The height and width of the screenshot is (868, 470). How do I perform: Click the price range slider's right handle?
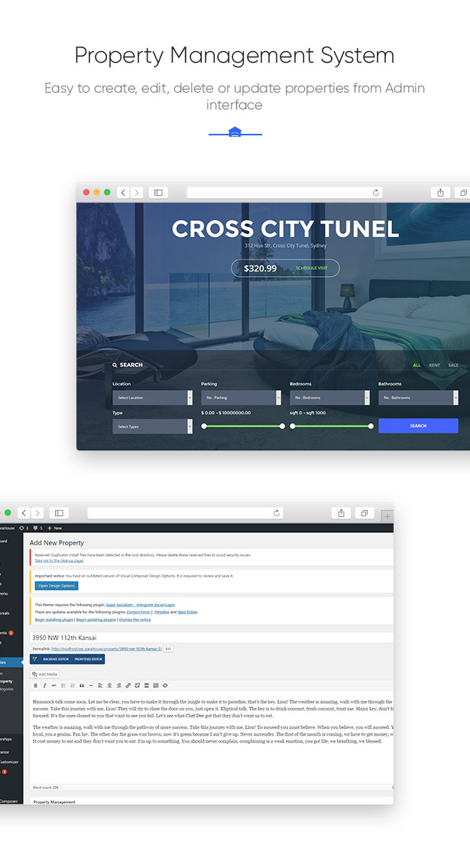pyautogui.click(x=282, y=426)
